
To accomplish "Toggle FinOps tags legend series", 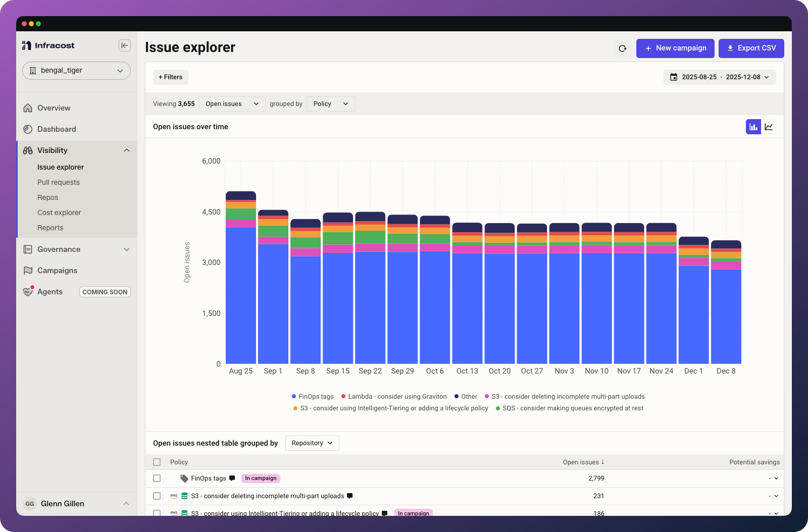I will coord(313,397).
